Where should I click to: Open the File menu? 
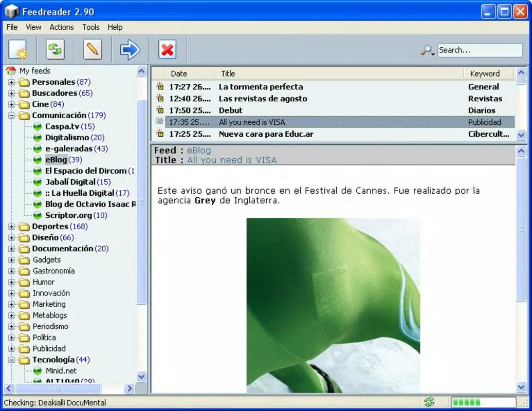(12, 27)
